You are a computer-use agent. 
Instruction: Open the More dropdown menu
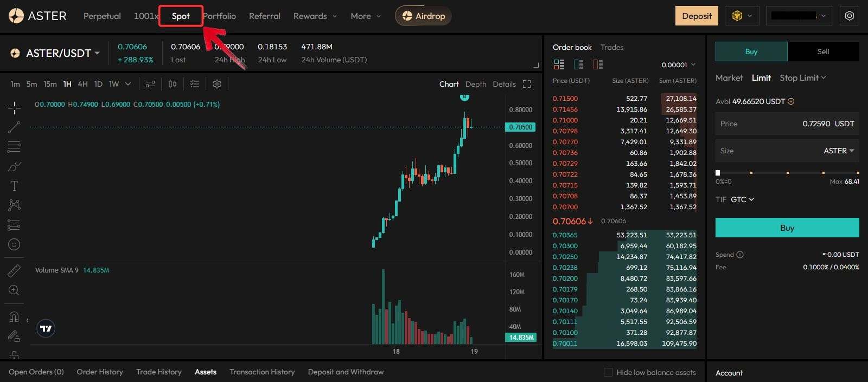(366, 16)
